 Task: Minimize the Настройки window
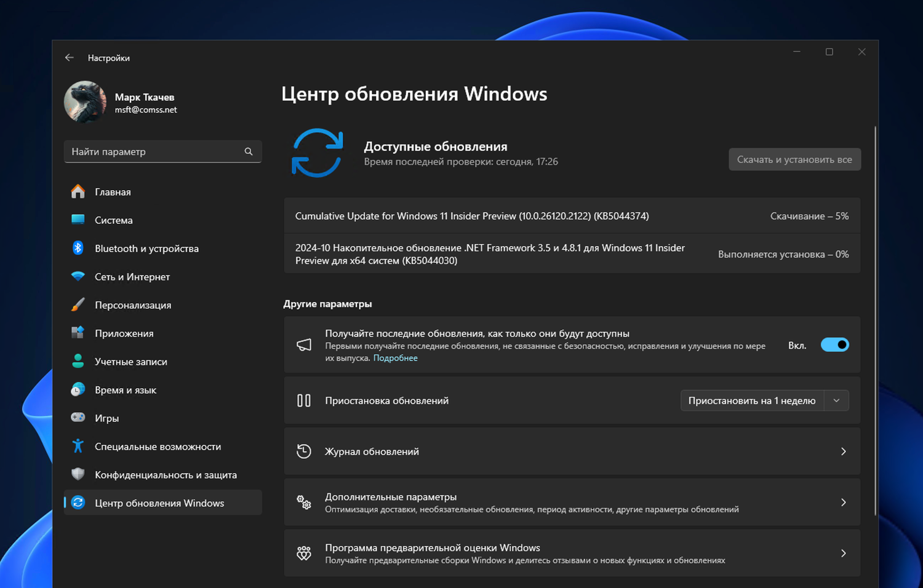coord(797,52)
